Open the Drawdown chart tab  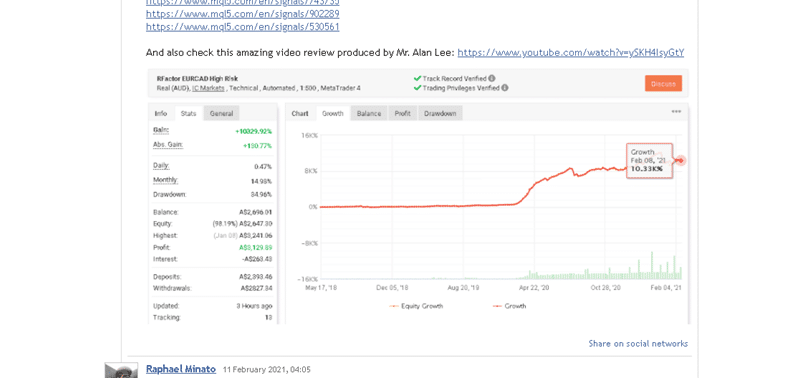[x=440, y=114]
